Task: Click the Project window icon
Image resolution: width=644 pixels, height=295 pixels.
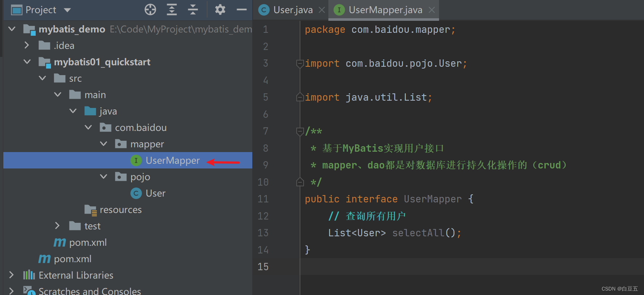Action: [x=17, y=10]
